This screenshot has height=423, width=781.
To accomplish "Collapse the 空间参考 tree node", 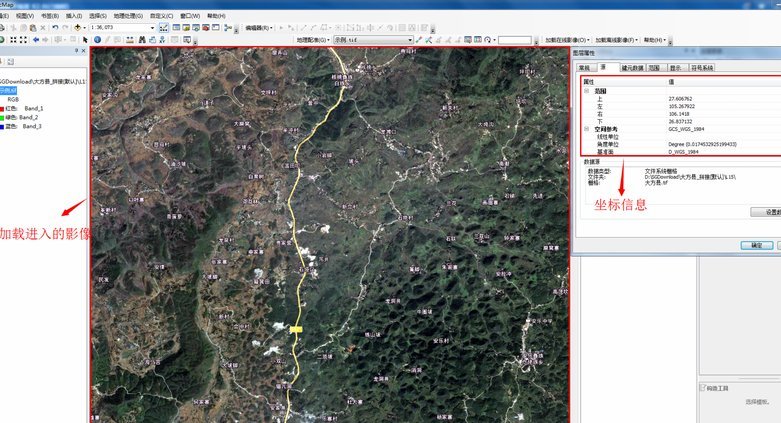I will [586, 129].
